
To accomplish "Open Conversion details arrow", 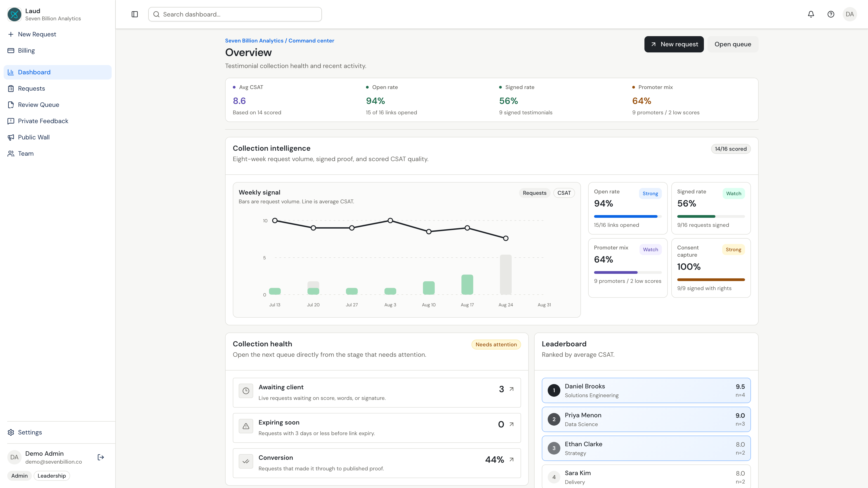I will click(512, 459).
